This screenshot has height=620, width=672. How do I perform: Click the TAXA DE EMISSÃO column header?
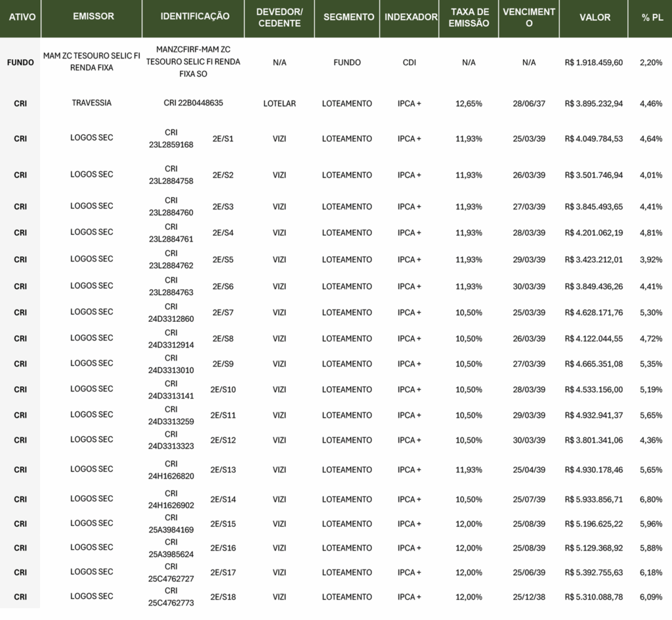coord(469,18)
